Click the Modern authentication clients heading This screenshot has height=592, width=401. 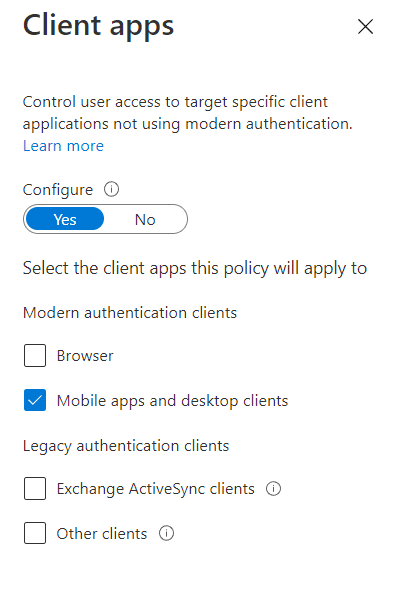tap(130, 313)
